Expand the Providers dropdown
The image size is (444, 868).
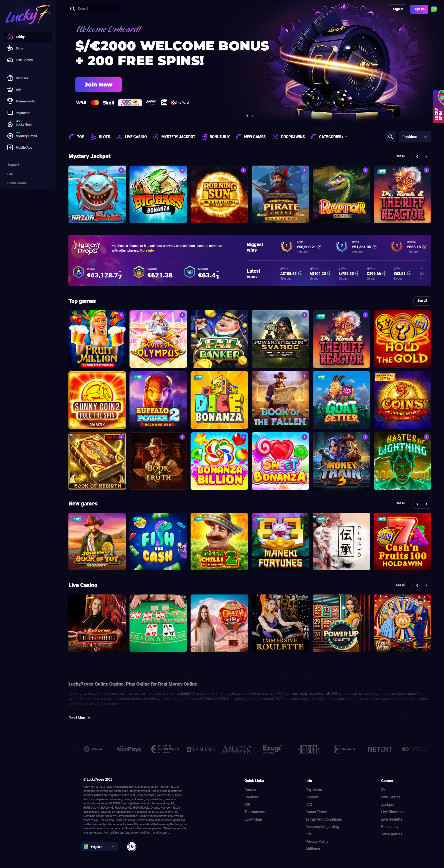(x=415, y=137)
